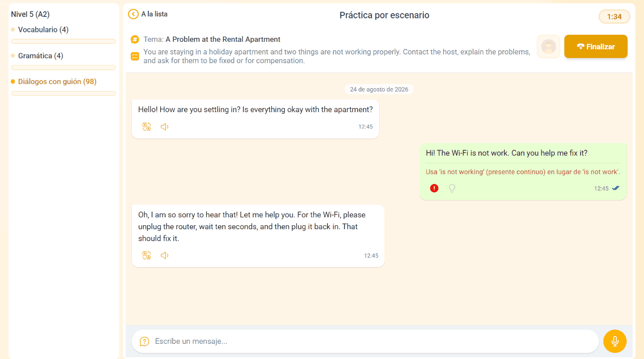Click the message text 'Hi! The Wi-Fi is not work'
This screenshot has width=644, height=359.
pyautogui.click(x=507, y=153)
